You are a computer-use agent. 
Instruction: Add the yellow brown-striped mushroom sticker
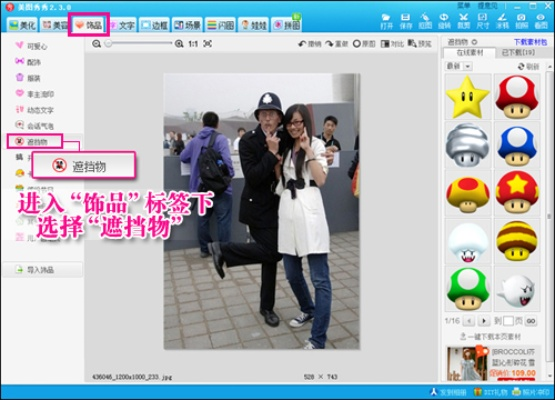[517, 241]
